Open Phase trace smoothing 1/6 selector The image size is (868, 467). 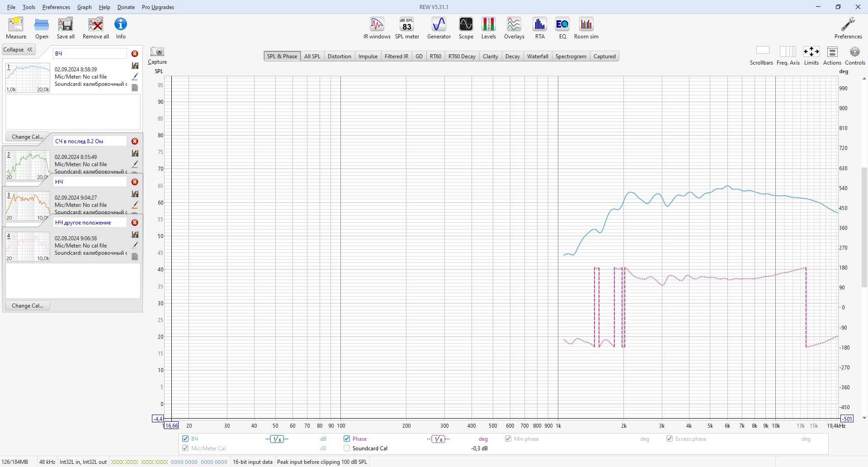(438, 439)
